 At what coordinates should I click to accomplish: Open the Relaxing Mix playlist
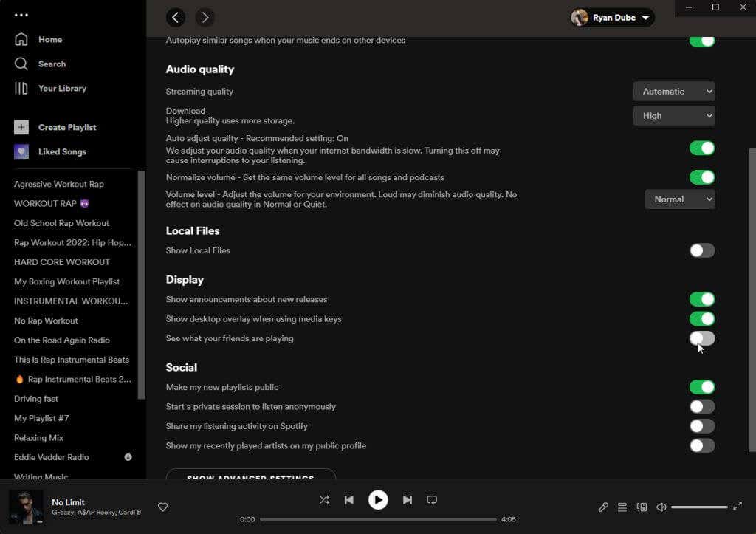tap(38, 437)
